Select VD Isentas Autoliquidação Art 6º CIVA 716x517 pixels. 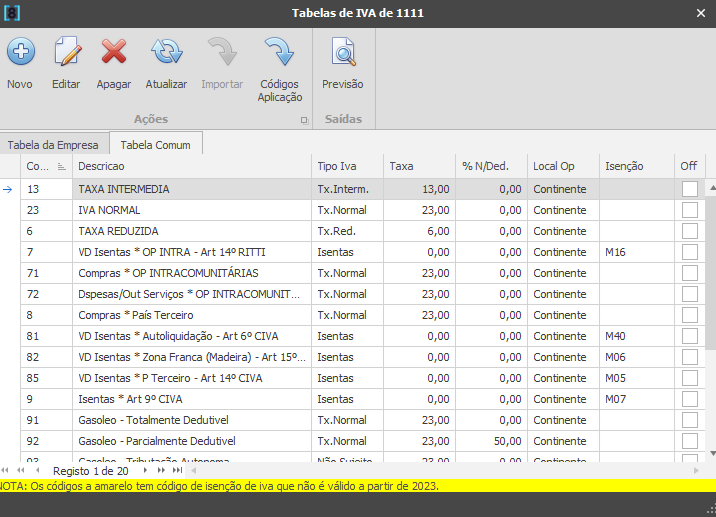[192, 336]
